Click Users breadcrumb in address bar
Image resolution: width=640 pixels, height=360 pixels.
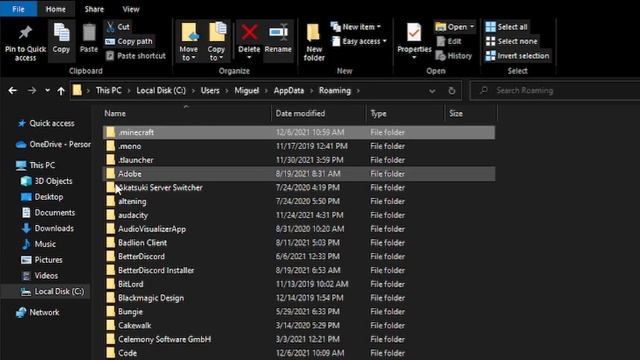point(210,91)
